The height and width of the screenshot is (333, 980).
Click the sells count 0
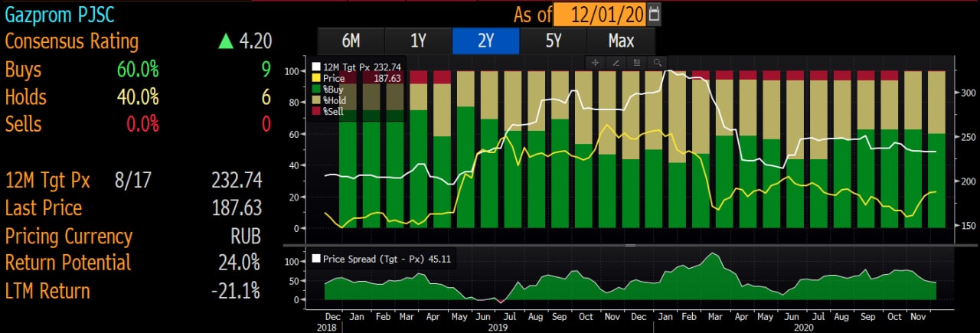click(x=266, y=124)
